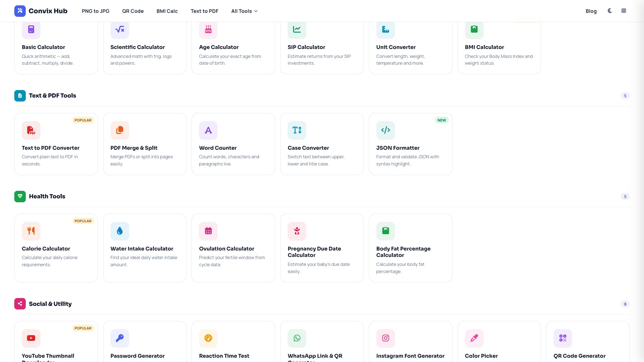Click the Convix Hub logo icon
The width and height of the screenshot is (644, 362).
point(20,11)
